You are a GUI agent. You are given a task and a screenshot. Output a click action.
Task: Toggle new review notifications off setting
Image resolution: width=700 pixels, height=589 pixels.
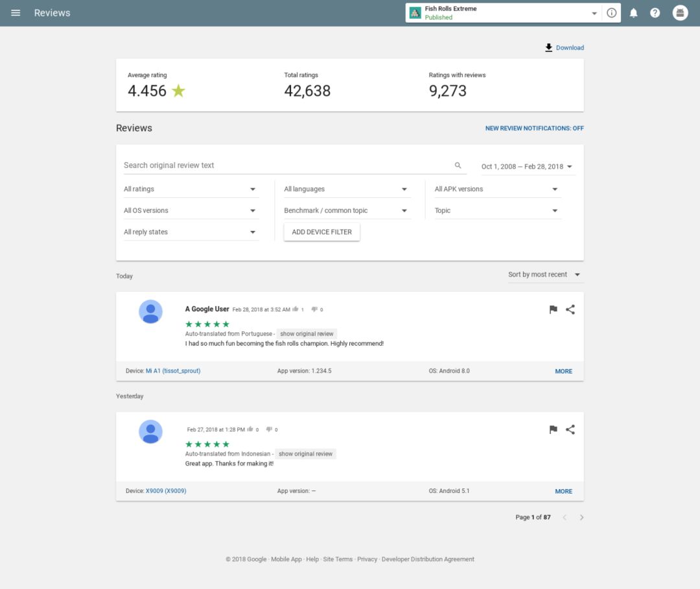pyautogui.click(x=534, y=128)
